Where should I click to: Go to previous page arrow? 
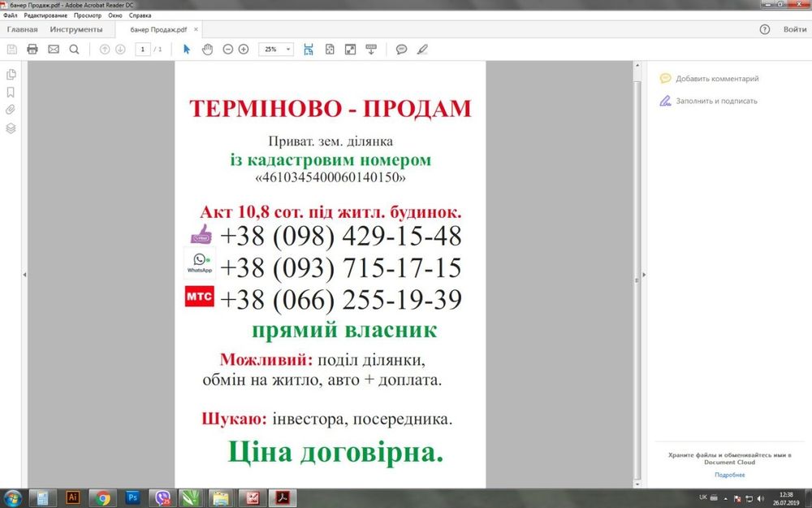coord(105,50)
